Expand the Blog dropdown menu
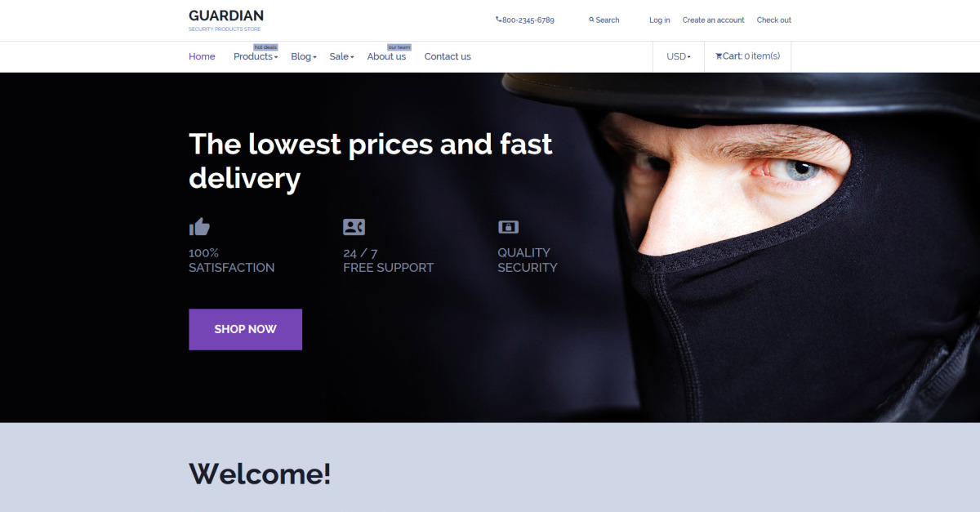 pyautogui.click(x=304, y=56)
